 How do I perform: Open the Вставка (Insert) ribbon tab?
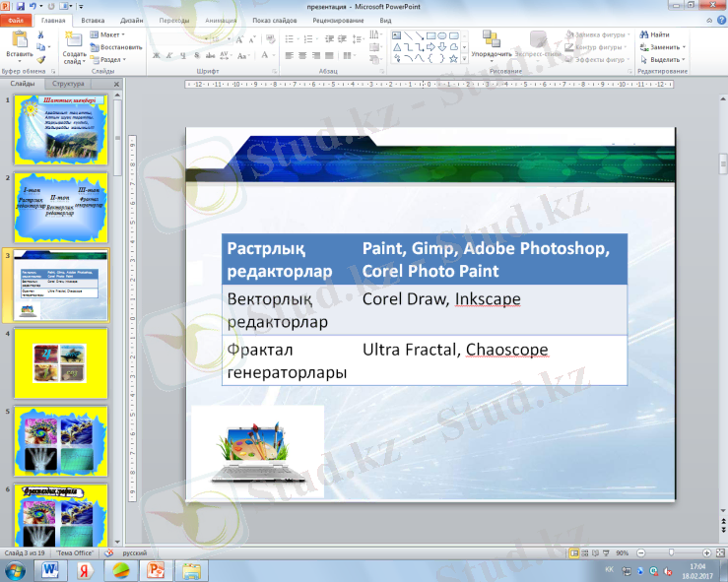pos(94,19)
